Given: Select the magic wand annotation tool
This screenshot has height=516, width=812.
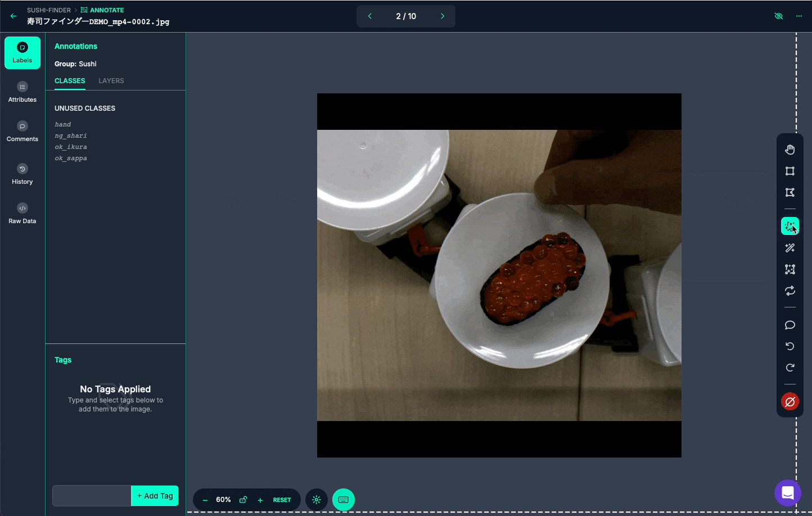Looking at the screenshot, I should (x=790, y=247).
